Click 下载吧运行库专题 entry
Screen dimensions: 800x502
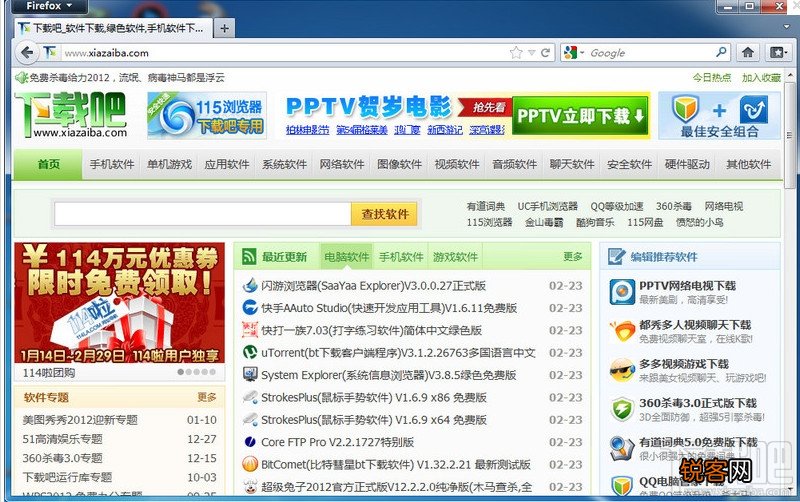tap(67, 477)
